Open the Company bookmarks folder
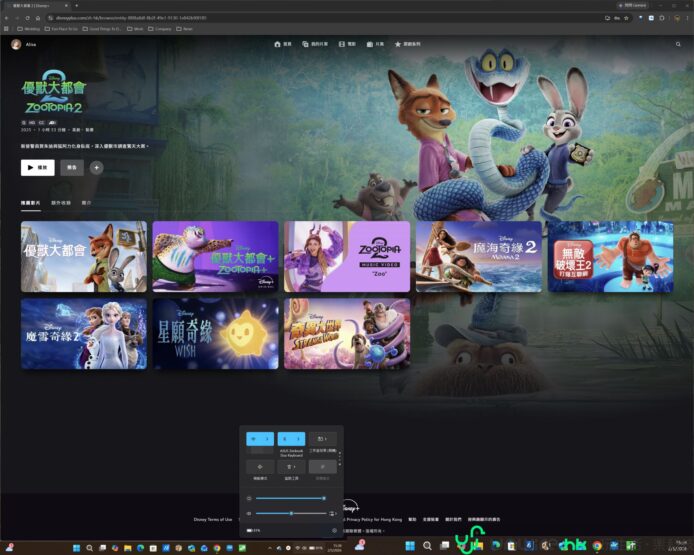This screenshot has height=555, width=694. click(160, 29)
